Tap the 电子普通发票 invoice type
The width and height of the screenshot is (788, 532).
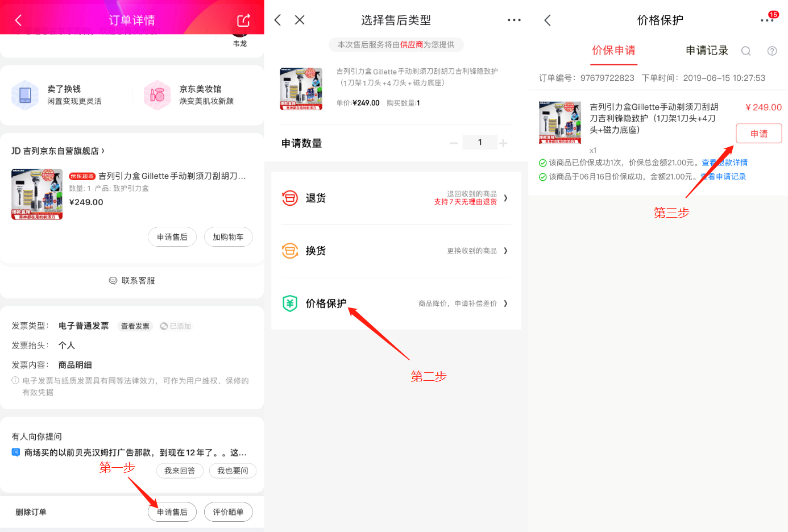(x=84, y=326)
